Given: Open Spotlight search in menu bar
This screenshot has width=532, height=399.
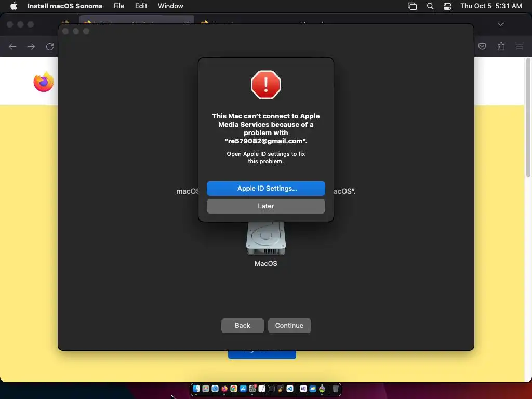Looking at the screenshot, I should [x=430, y=6].
